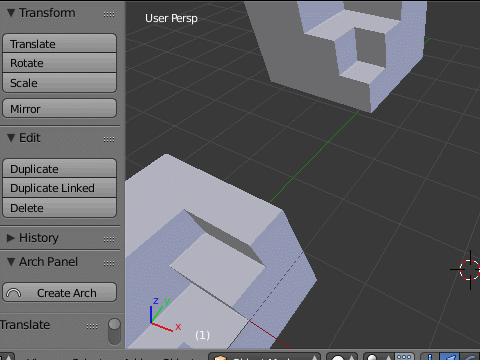480x360 pixels.
Task: Click the Duplicate button
Action: point(60,168)
